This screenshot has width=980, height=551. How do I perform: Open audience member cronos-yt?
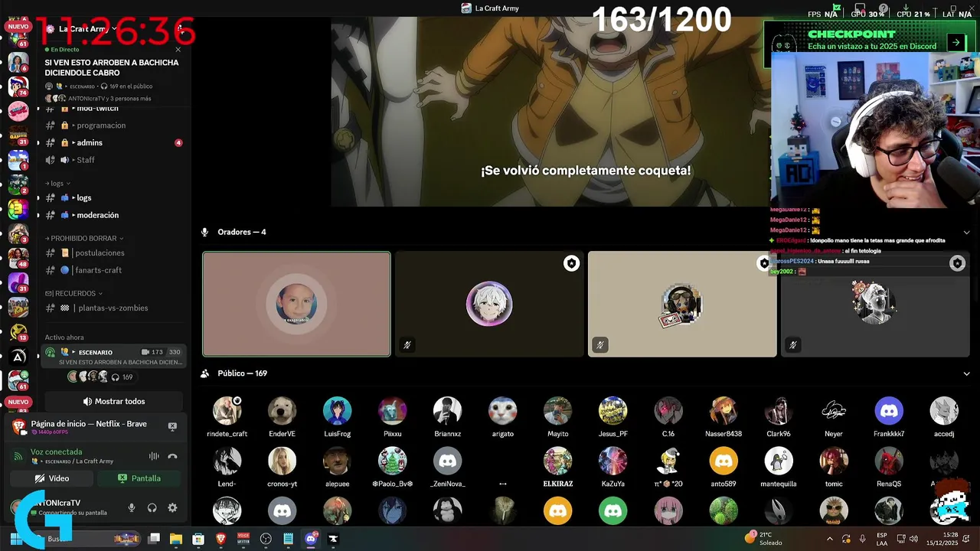(283, 468)
